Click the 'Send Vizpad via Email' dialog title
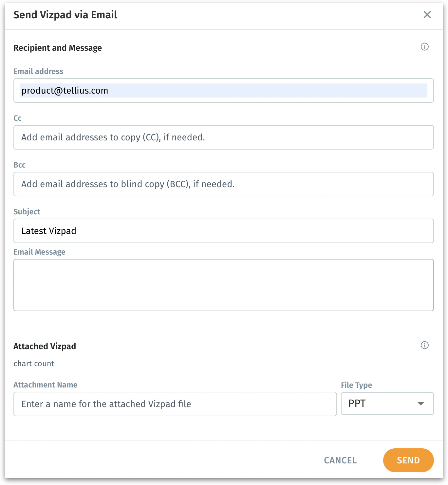This screenshot has width=448, height=485. coord(65,15)
